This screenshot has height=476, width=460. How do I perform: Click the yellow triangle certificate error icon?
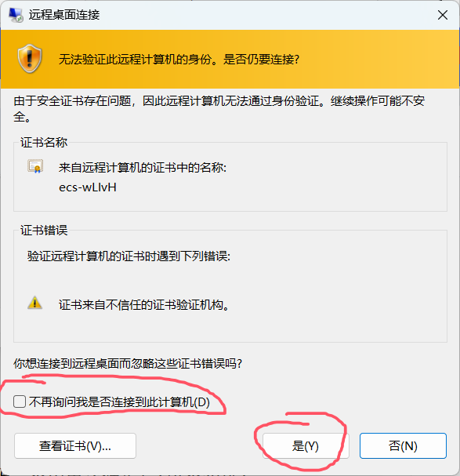pyautogui.click(x=35, y=303)
